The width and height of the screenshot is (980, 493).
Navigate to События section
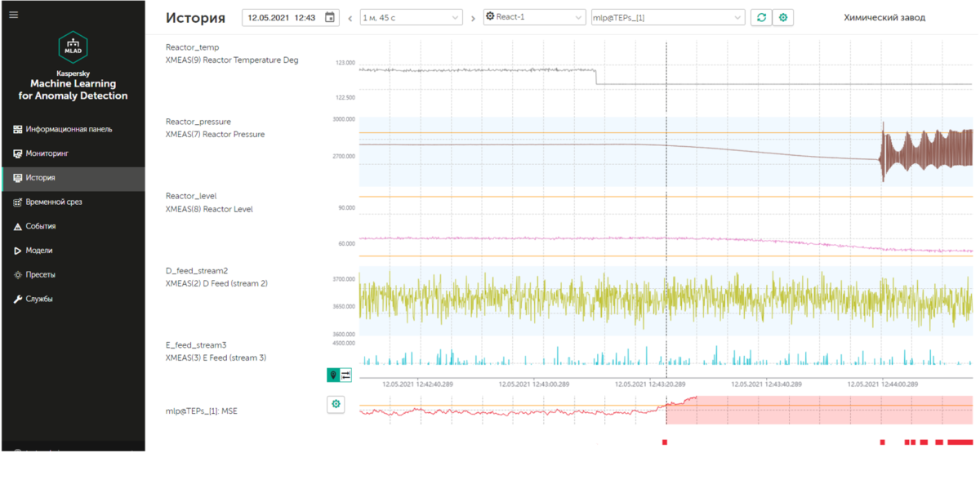click(x=41, y=226)
